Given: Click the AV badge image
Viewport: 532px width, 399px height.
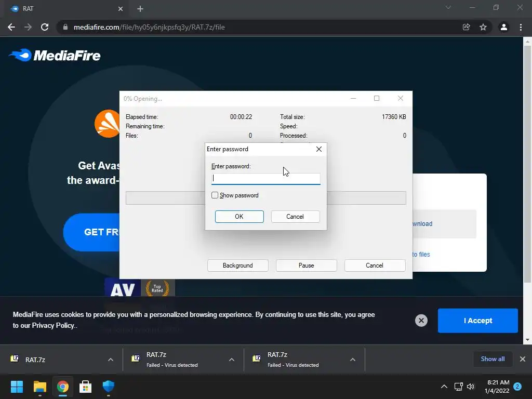Looking at the screenshot, I should click(123, 289).
